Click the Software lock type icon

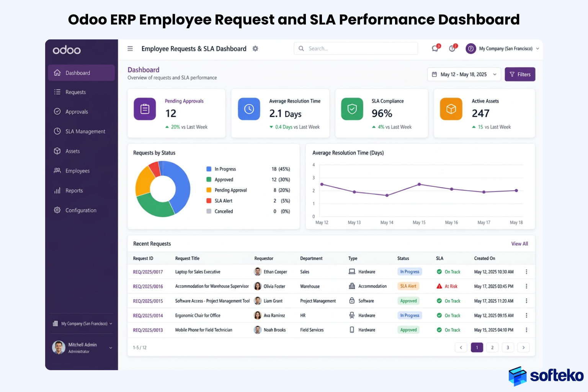point(352,301)
